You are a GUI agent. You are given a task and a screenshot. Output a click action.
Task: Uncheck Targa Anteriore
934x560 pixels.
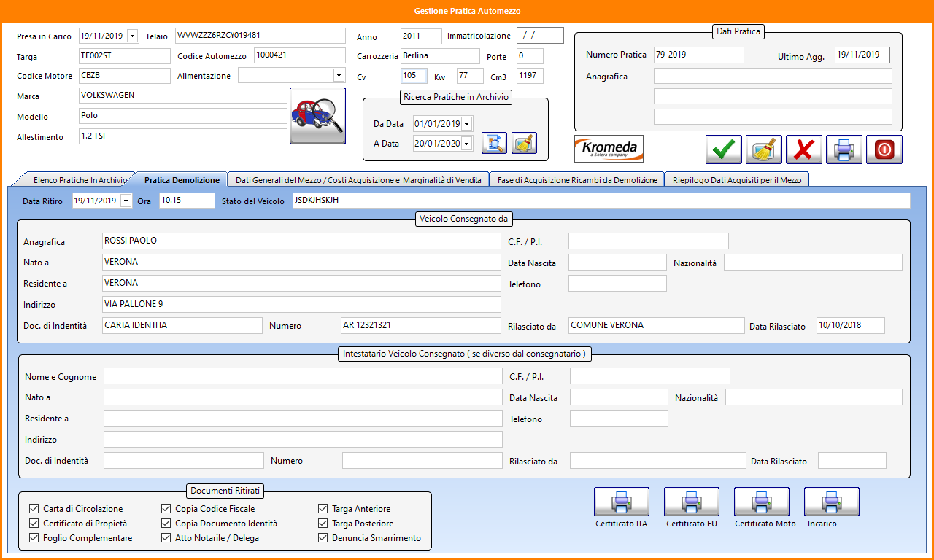pyautogui.click(x=323, y=509)
